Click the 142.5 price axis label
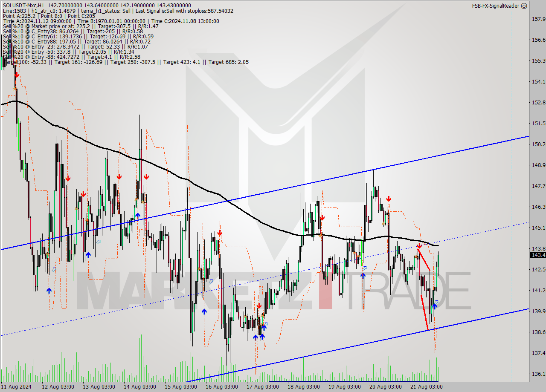The height and width of the screenshot is (392, 546). 538,269
